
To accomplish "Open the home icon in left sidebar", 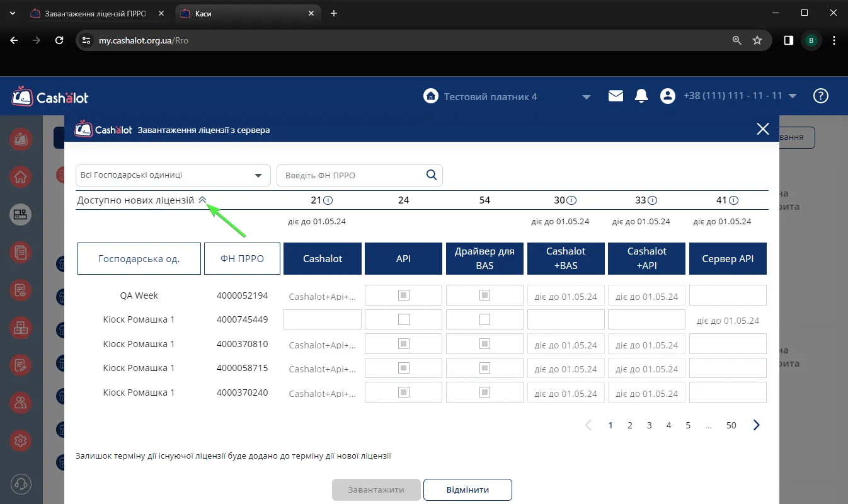I will click(x=21, y=176).
